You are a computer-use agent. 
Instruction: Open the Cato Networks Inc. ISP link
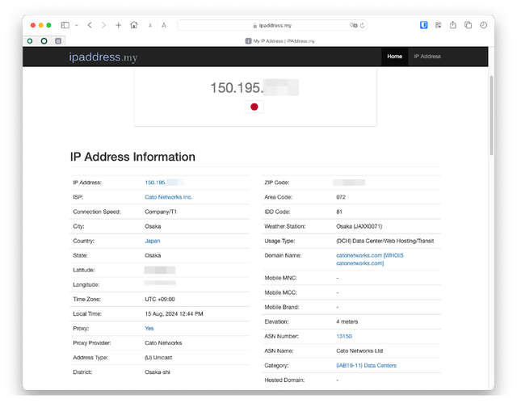[169, 197]
